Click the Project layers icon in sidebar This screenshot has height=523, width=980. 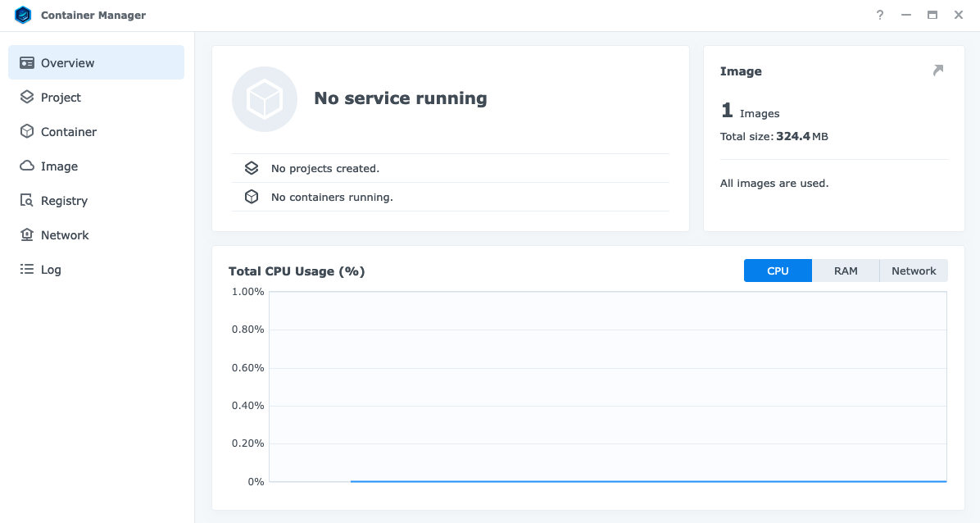(x=27, y=98)
